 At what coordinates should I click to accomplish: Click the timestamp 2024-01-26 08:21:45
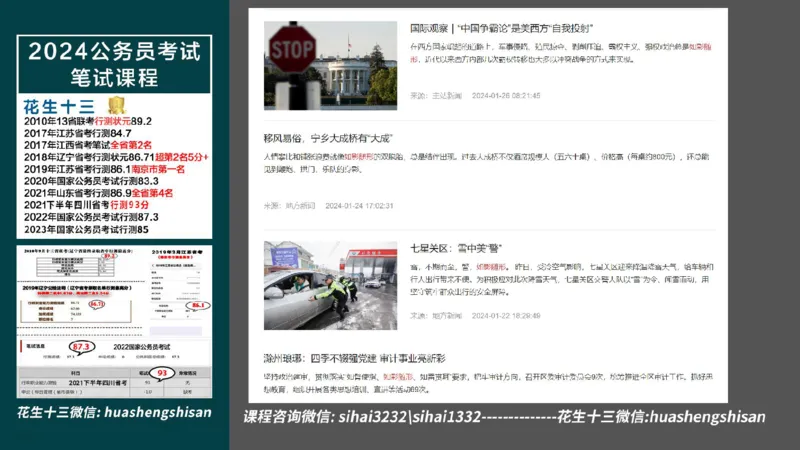point(506,95)
